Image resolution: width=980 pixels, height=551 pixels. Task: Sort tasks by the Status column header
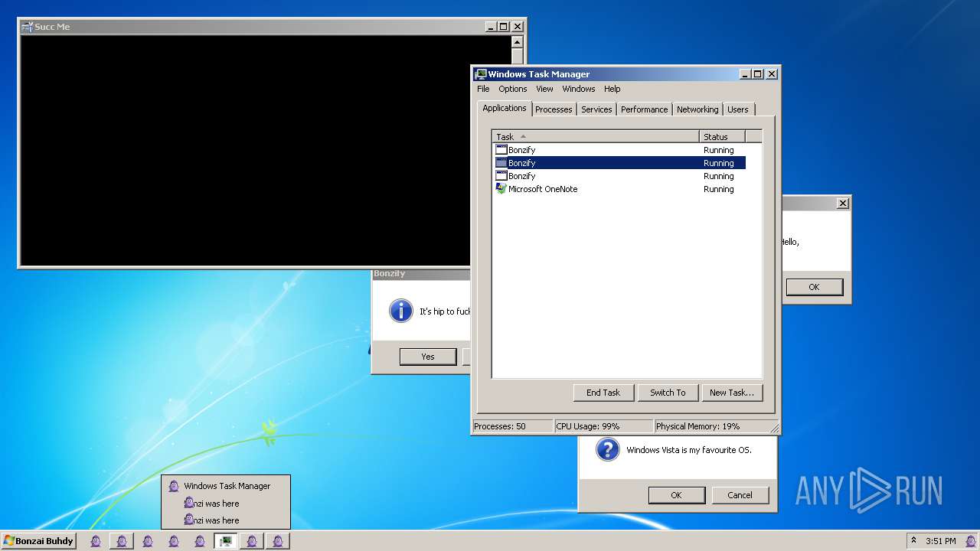click(x=722, y=137)
